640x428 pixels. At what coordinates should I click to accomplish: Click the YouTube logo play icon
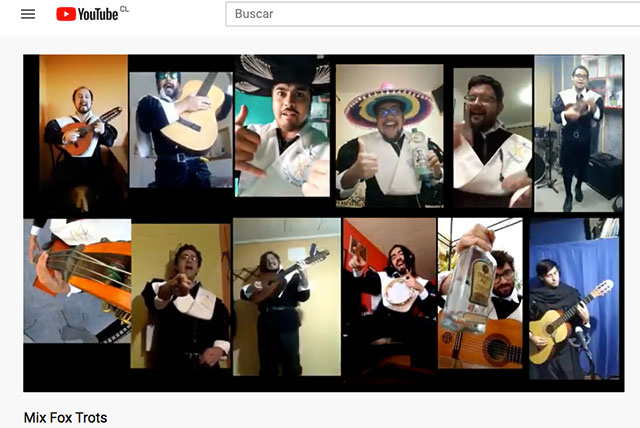[x=66, y=14]
